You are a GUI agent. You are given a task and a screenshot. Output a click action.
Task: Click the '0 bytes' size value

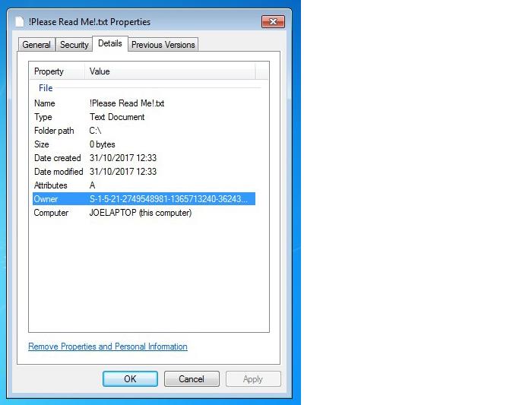[x=102, y=144]
